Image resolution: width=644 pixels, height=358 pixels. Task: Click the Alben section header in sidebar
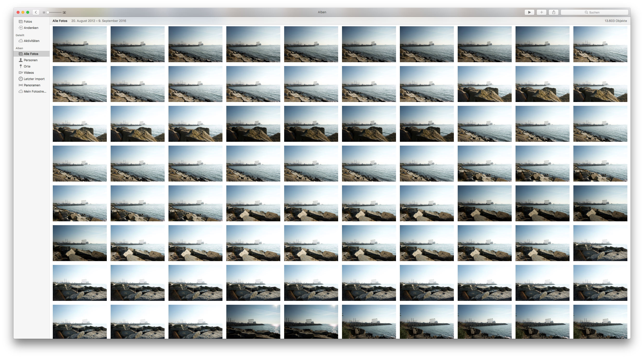[x=19, y=48]
